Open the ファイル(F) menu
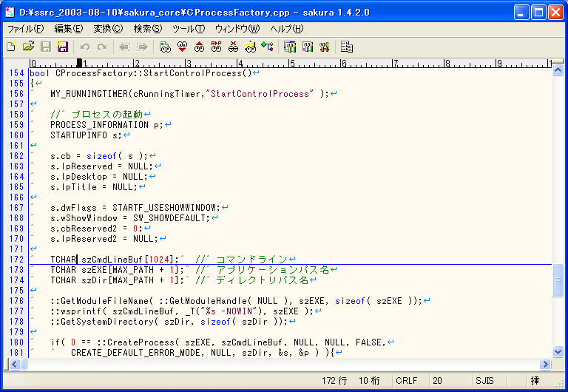 25,29
